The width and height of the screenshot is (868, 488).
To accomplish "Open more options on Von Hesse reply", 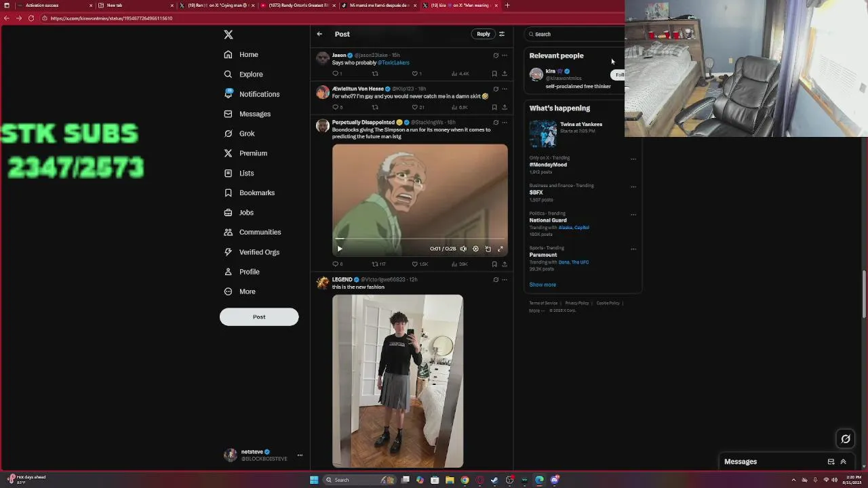I will tap(505, 89).
